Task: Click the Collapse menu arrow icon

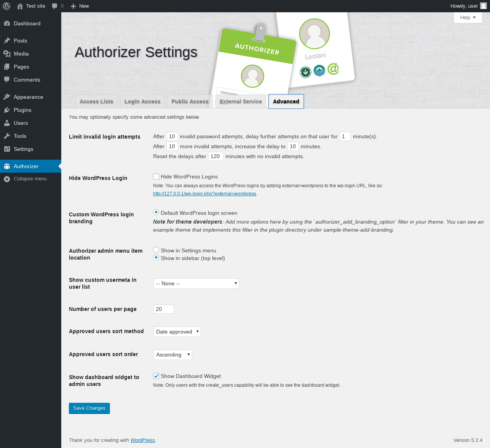Action: click(x=7, y=179)
